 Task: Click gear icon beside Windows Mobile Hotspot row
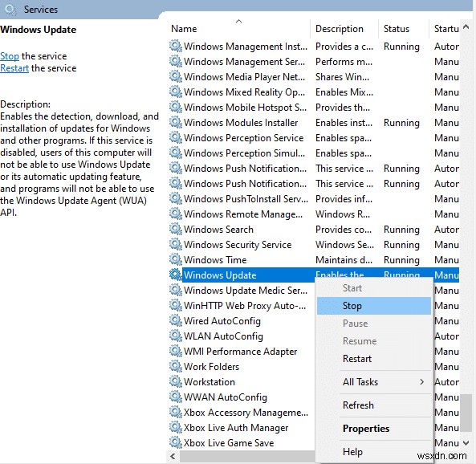click(x=176, y=108)
